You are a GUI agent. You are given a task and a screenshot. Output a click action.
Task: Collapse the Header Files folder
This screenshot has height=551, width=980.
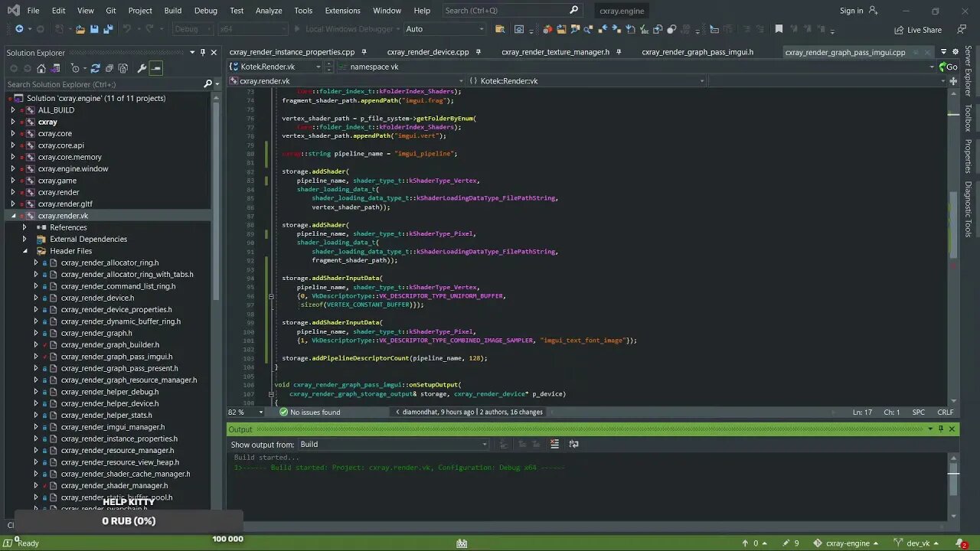point(24,251)
